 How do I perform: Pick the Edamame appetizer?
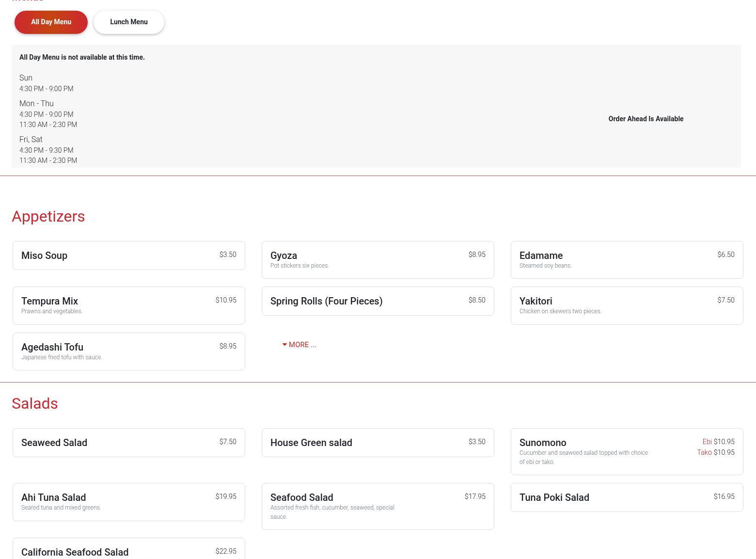[x=627, y=260]
